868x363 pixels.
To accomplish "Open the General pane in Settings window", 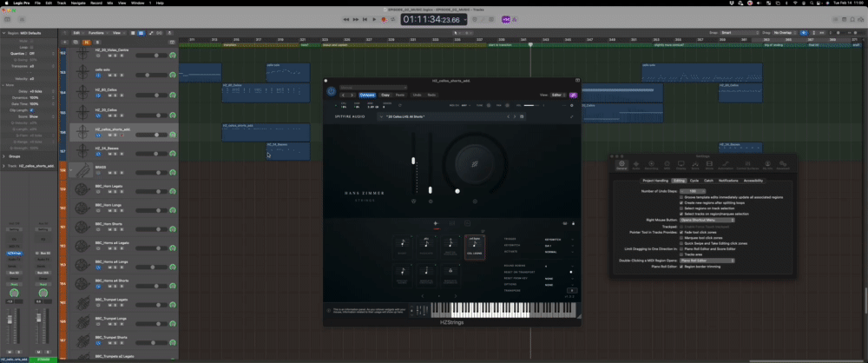I will [621, 165].
